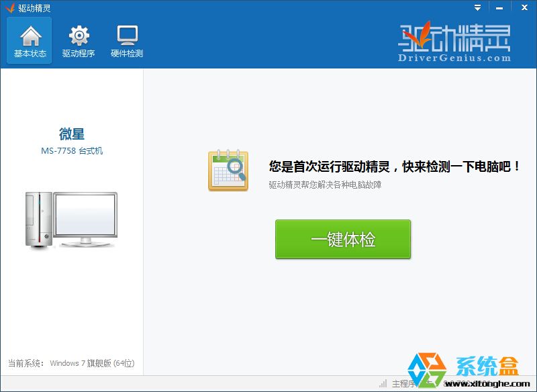Viewport: 537px width, 392px height.
Task: Click the small 驱动精灵 title bar logo
Action: coord(10,7)
